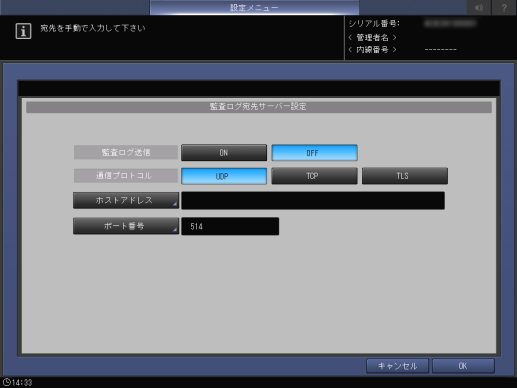The height and width of the screenshot is (388, 517).
Task: Select UDP communication protocol
Action: [224, 176]
